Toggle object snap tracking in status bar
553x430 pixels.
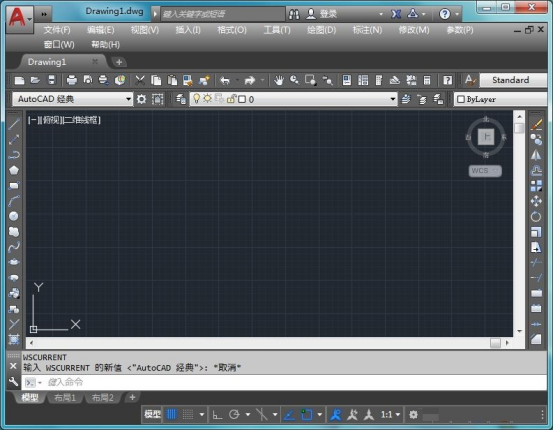tap(289, 414)
